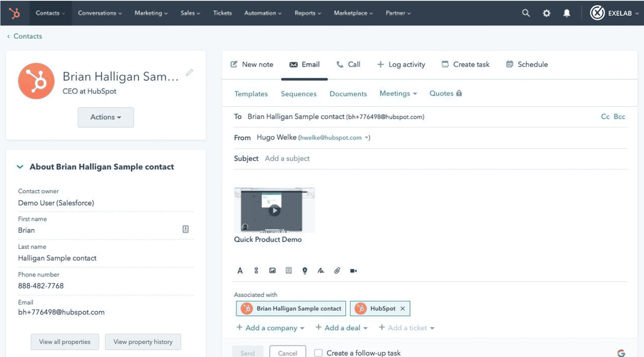Open locked Quotes link
The image size is (644, 357).
click(x=445, y=93)
